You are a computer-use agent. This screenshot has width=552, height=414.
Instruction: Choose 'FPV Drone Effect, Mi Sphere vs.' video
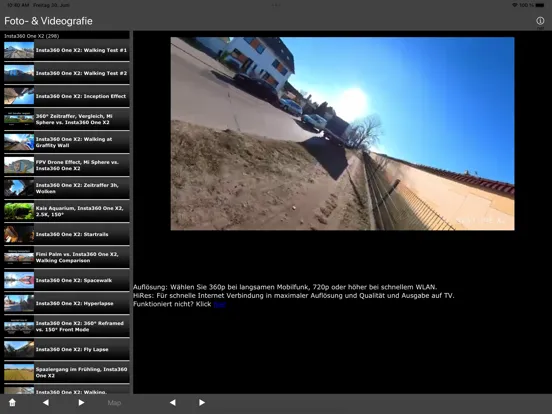click(67, 165)
